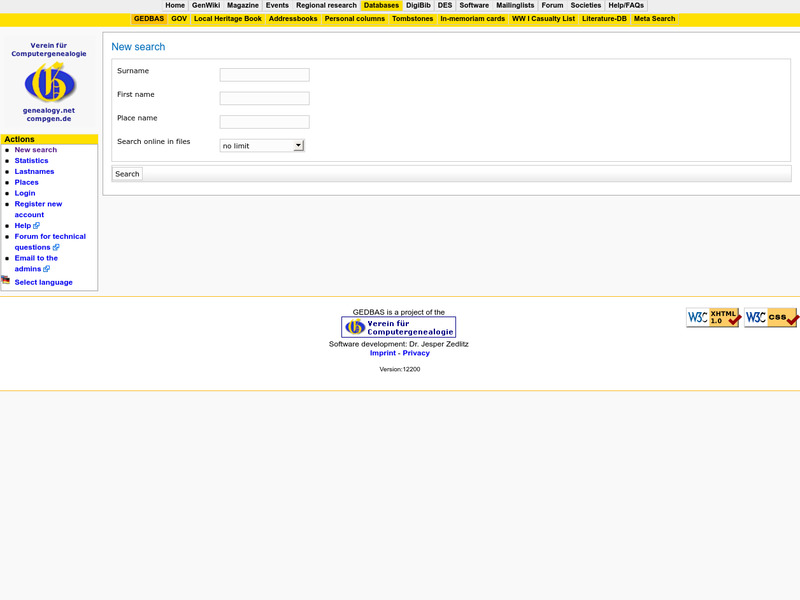Open the external link icon next to Help

click(x=36, y=226)
